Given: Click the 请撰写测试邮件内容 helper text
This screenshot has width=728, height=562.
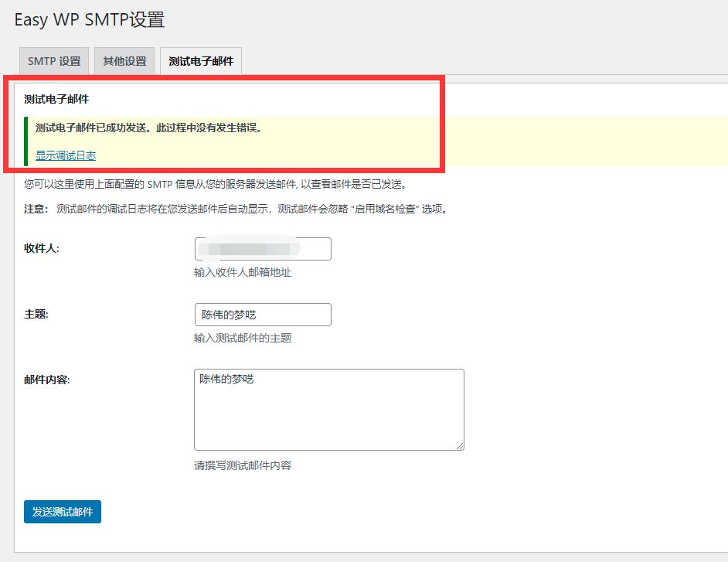Looking at the screenshot, I should tap(243, 465).
